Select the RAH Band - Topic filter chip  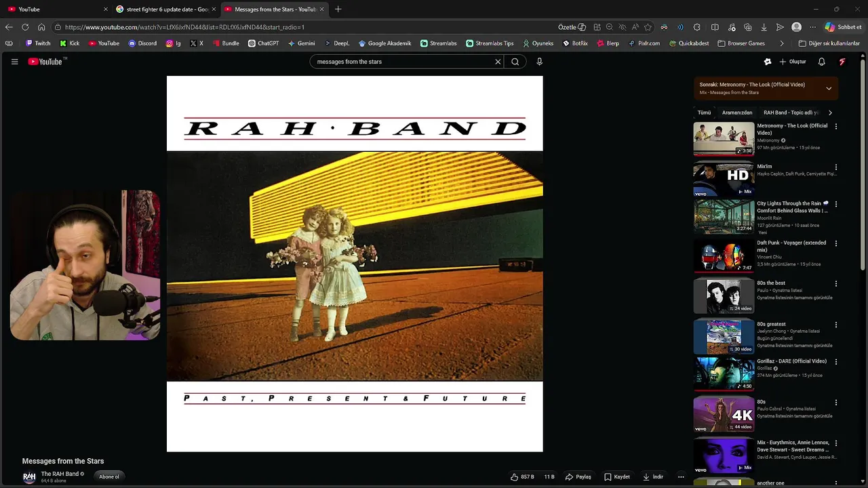click(791, 113)
